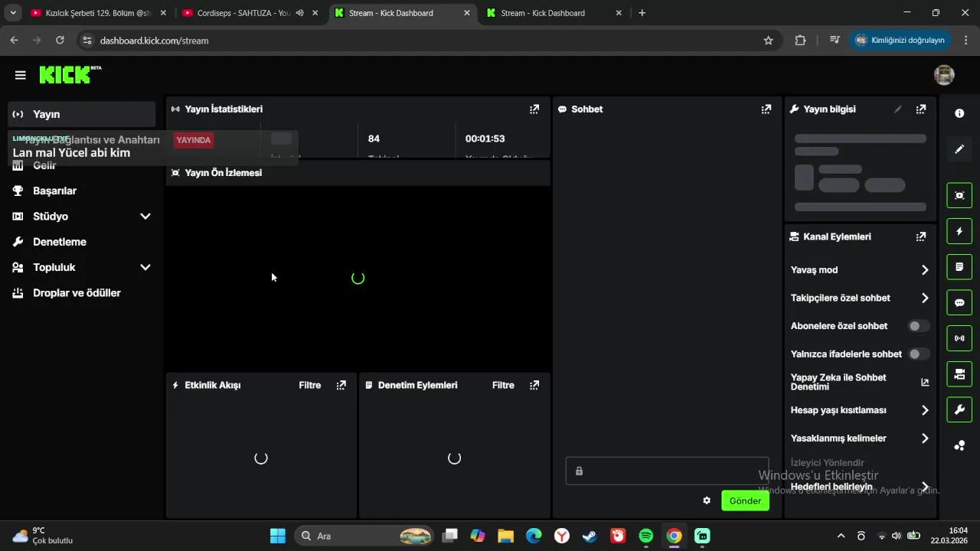
Task: Bookmark this page with the star icon
Action: 769,41
